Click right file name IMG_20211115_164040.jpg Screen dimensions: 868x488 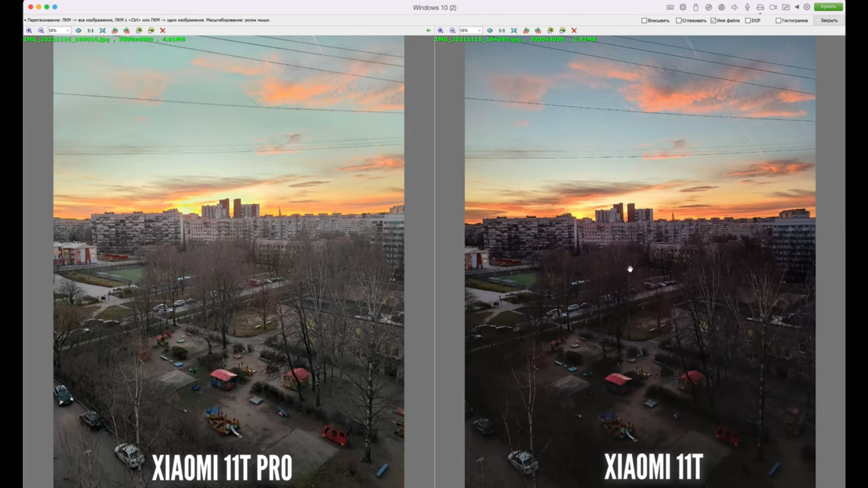click(x=478, y=39)
